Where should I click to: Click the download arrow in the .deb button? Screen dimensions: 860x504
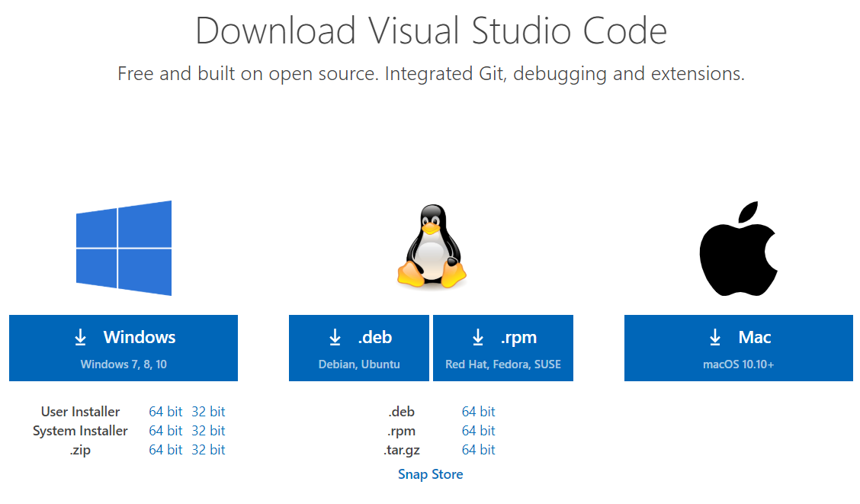[335, 337]
